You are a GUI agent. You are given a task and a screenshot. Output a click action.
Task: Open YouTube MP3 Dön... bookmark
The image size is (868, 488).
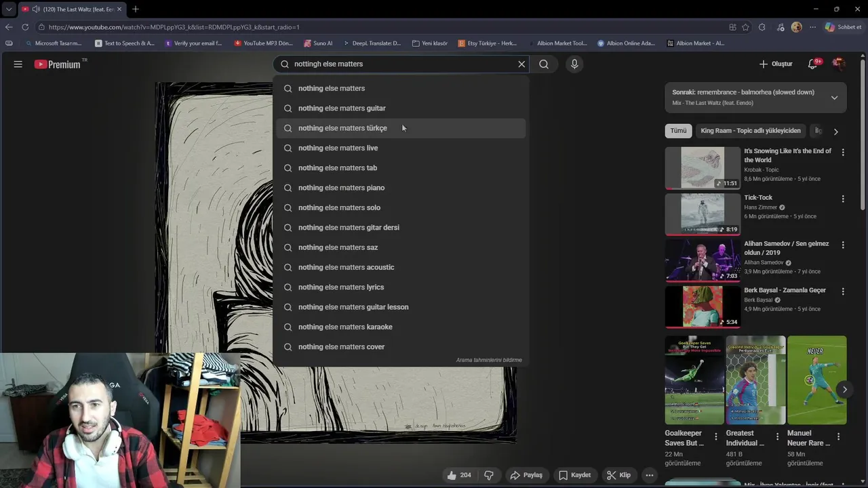tap(263, 43)
